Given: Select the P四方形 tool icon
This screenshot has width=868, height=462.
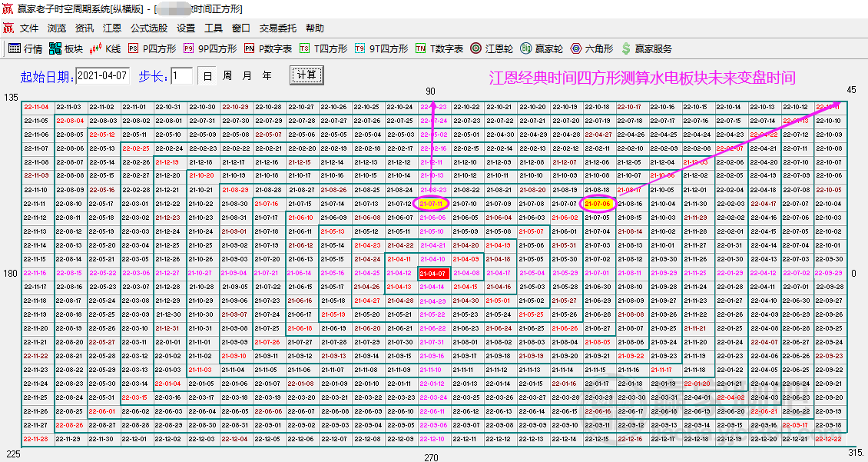Looking at the screenshot, I should (x=133, y=48).
